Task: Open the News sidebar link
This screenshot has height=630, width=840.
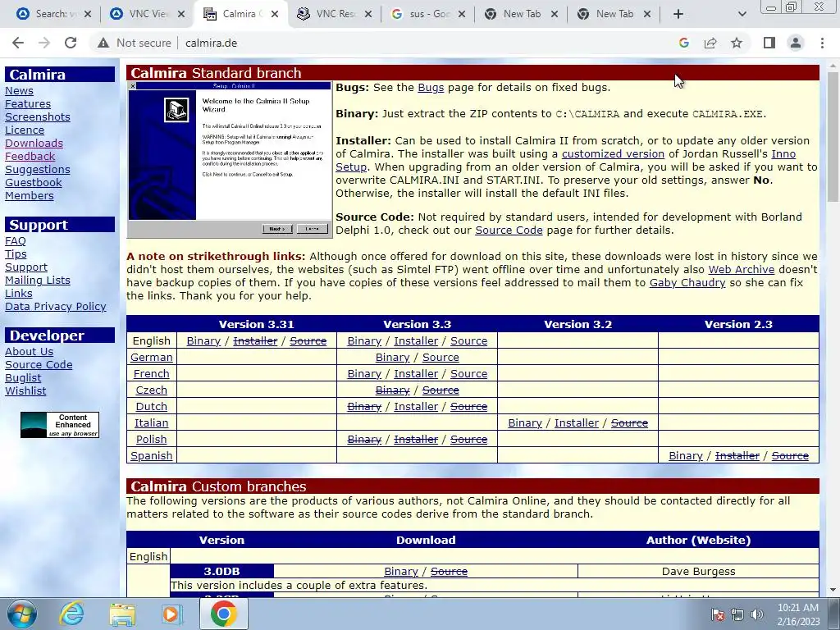Action: 20,90
